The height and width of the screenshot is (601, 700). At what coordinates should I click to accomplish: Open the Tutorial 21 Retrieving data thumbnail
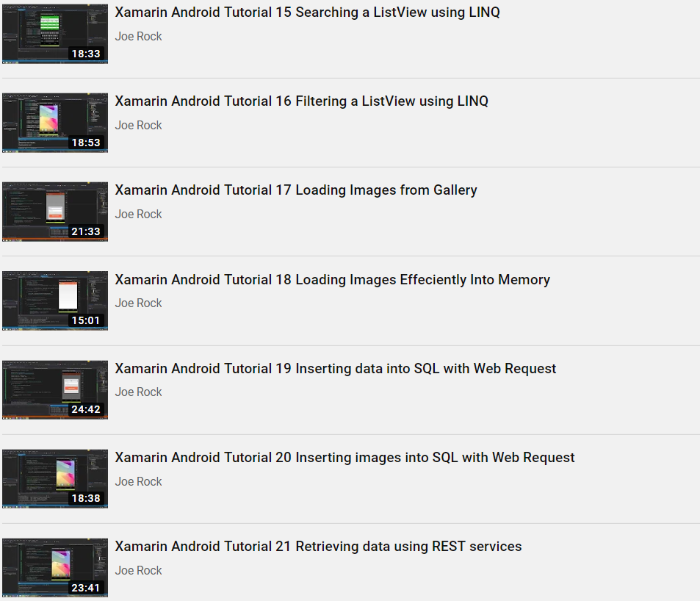(x=55, y=567)
